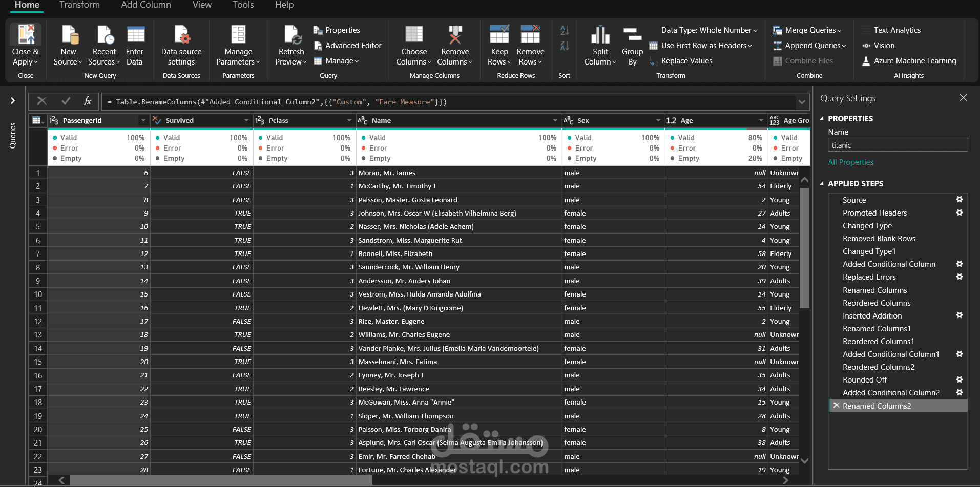Open the Pclass column filter dropdown
980x487 pixels.
[349, 120]
